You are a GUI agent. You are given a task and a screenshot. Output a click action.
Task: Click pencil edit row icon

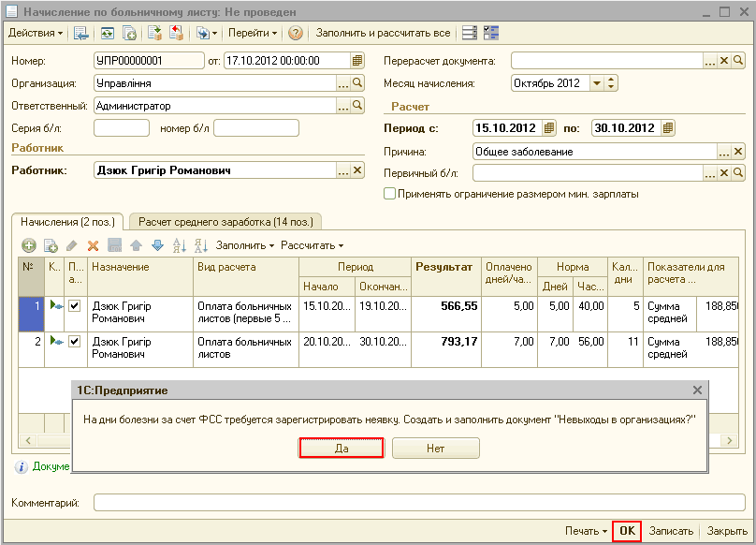point(72,245)
